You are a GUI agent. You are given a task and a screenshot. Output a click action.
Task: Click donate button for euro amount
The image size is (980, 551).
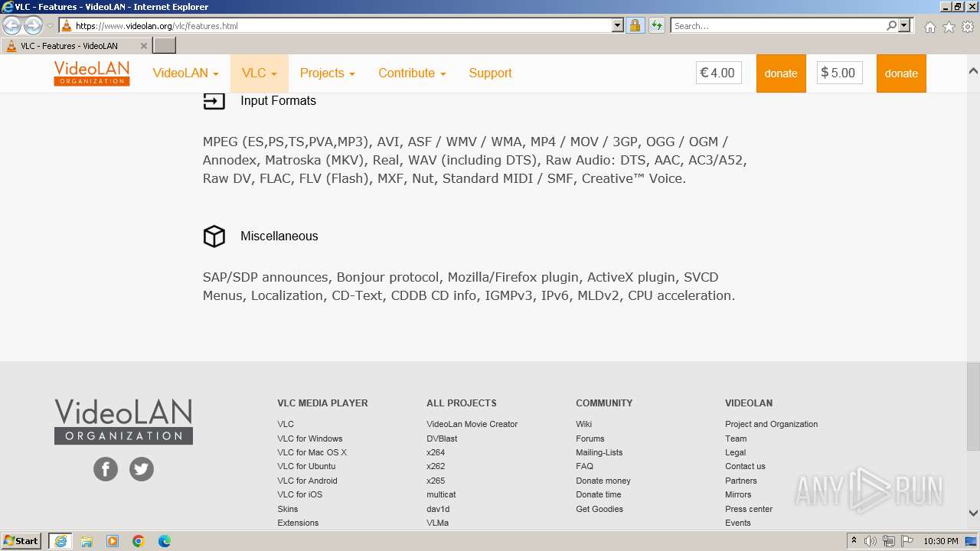[x=781, y=73]
